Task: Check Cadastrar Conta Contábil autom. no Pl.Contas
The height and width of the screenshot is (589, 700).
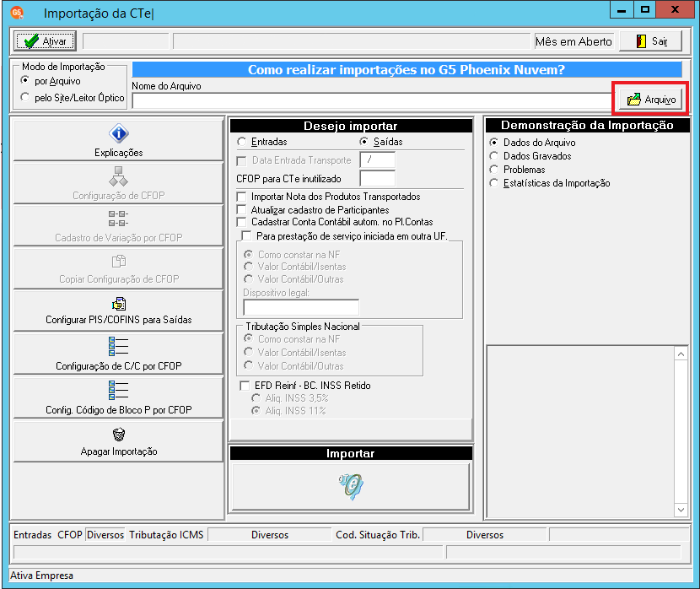Action: coord(241,222)
